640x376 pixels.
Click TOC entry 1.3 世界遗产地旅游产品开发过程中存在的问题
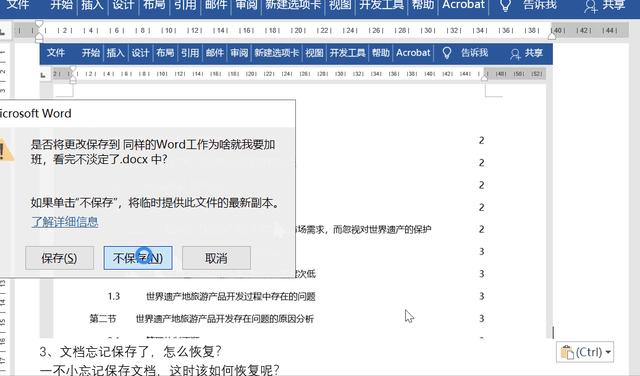[x=212, y=296]
